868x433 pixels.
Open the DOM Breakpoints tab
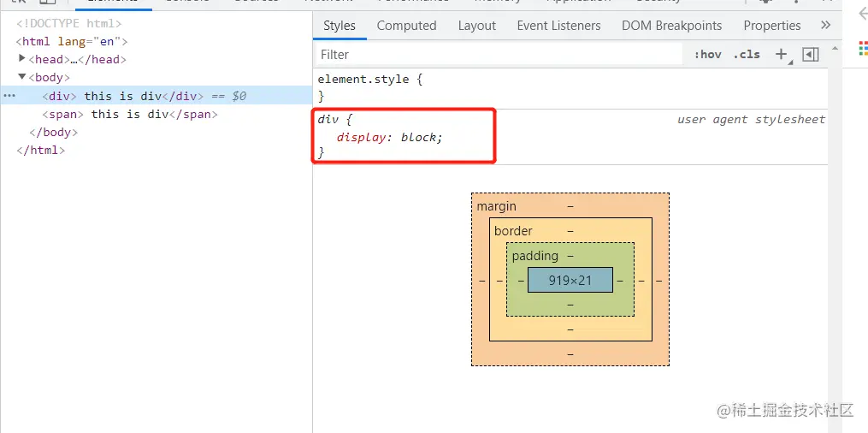pos(671,26)
